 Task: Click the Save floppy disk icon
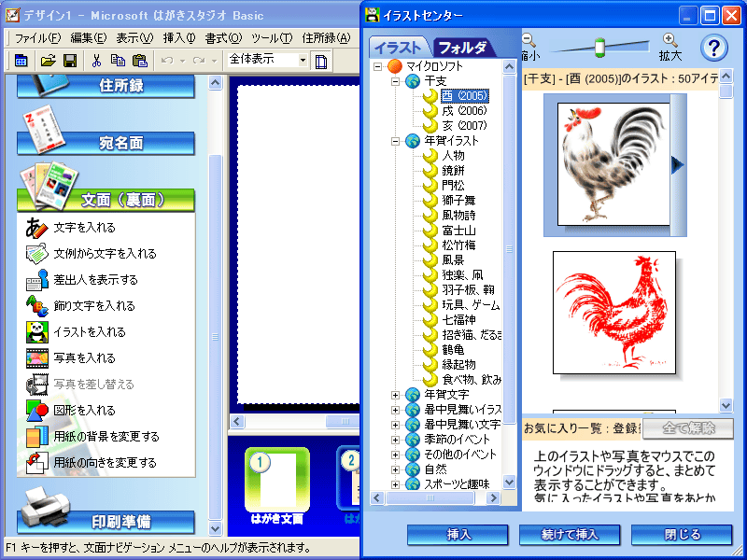(69, 61)
